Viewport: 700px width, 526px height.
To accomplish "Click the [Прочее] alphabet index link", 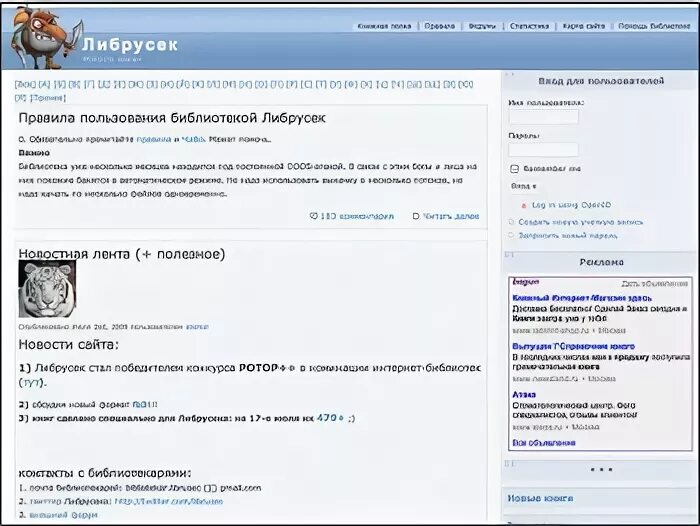I will [x=47, y=98].
